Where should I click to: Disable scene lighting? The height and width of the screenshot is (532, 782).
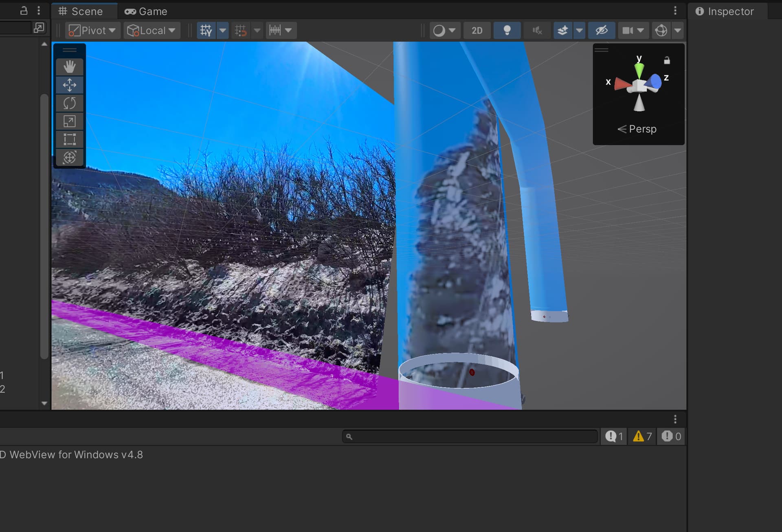(507, 30)
